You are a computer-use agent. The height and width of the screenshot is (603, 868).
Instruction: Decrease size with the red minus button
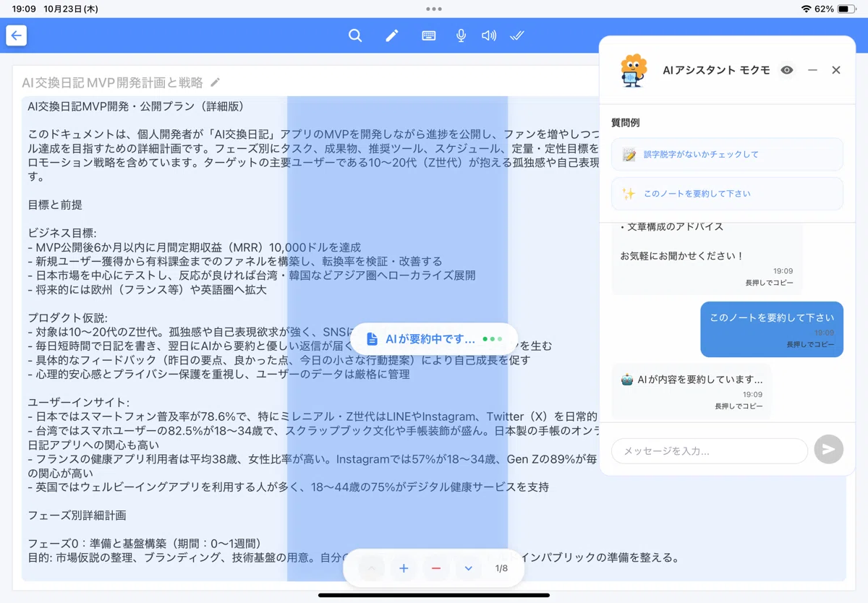pos(435,568)
